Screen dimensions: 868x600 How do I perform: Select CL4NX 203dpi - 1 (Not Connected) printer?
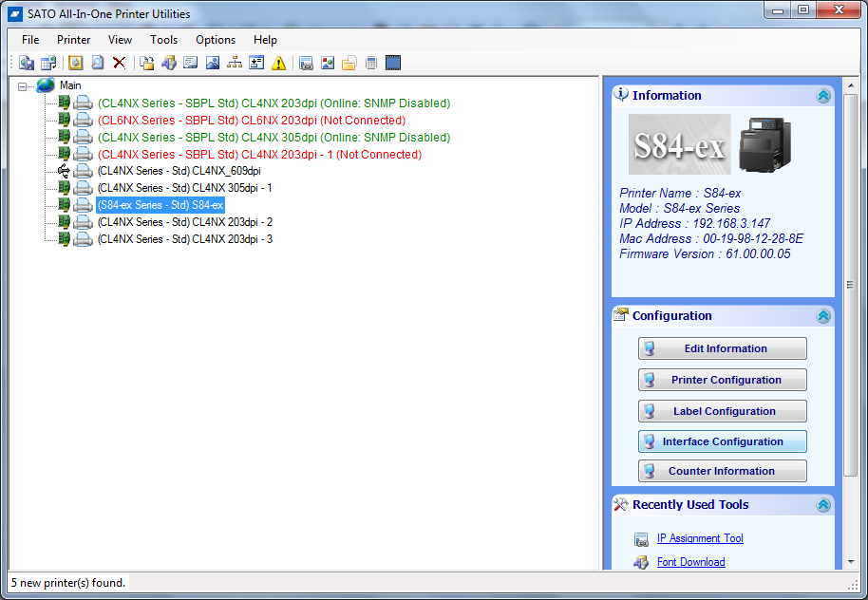click(259, 155)
